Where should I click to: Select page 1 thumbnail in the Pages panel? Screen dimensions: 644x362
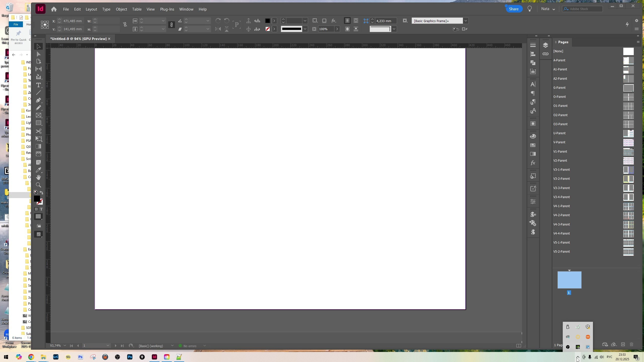pos(569,280)
